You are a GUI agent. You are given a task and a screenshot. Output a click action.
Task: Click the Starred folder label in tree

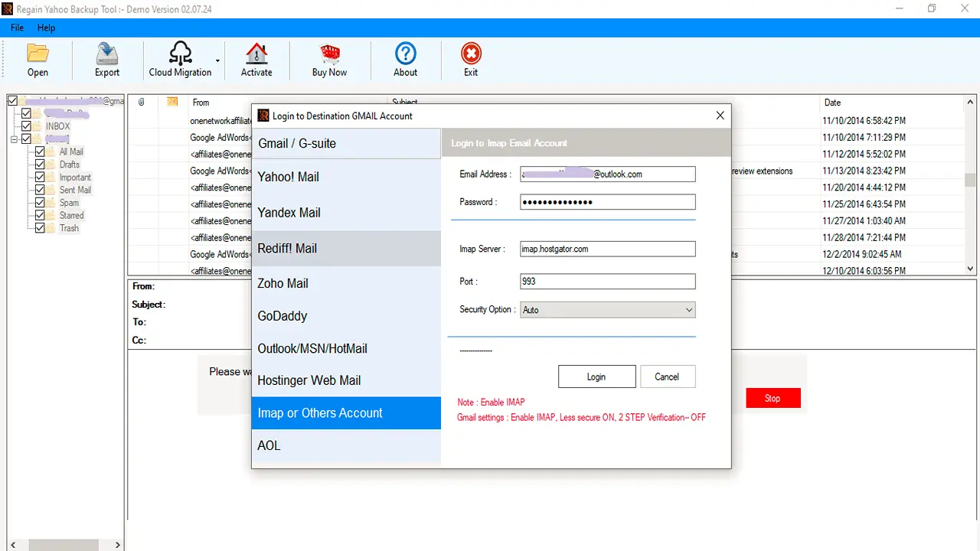pos(72,216)
